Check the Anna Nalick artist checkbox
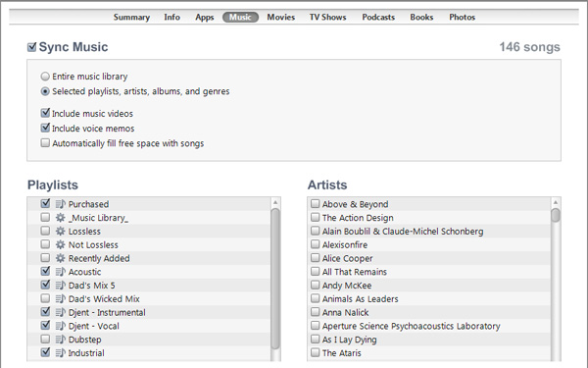The height and width of the screenshot is (368, 588). point(315,312)
